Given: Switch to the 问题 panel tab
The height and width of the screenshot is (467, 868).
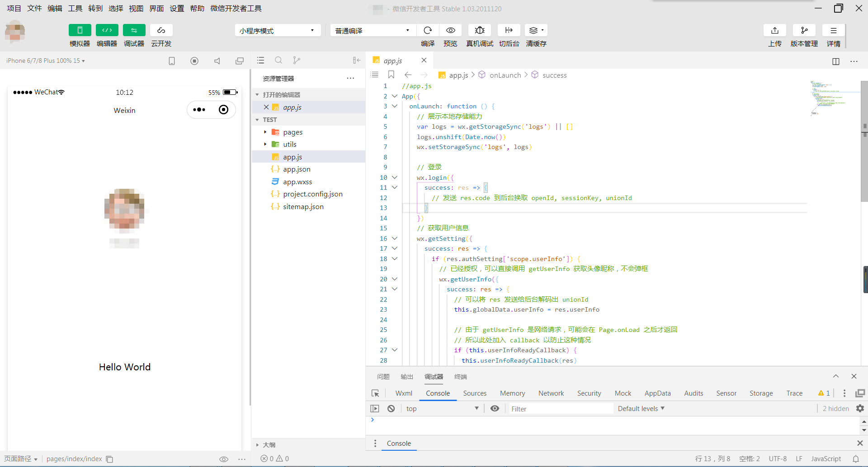Looking at the screenshot, I should tap(383, 376).
